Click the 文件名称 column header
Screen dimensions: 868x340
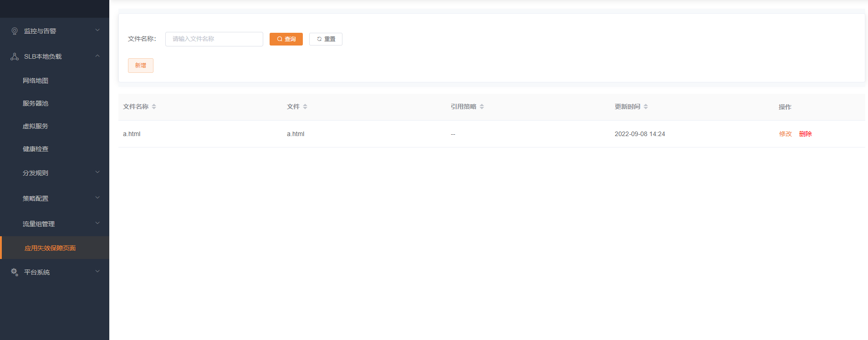(136, 107)
